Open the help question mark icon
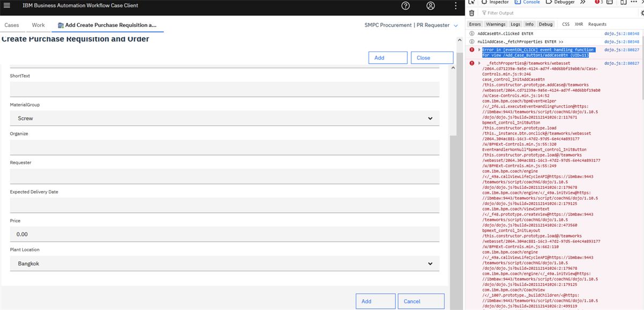644x310 pixels. pos(406,6)
